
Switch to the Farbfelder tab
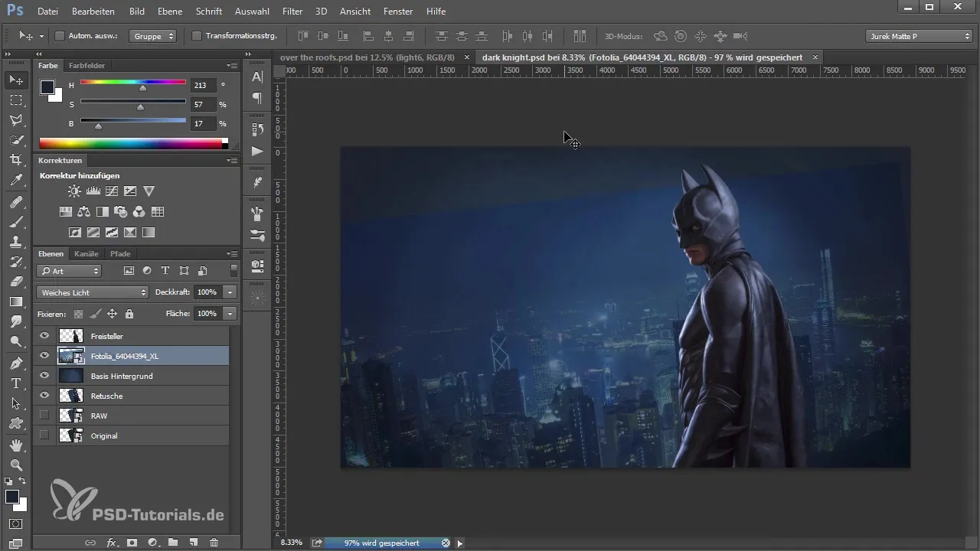(87, 66)
